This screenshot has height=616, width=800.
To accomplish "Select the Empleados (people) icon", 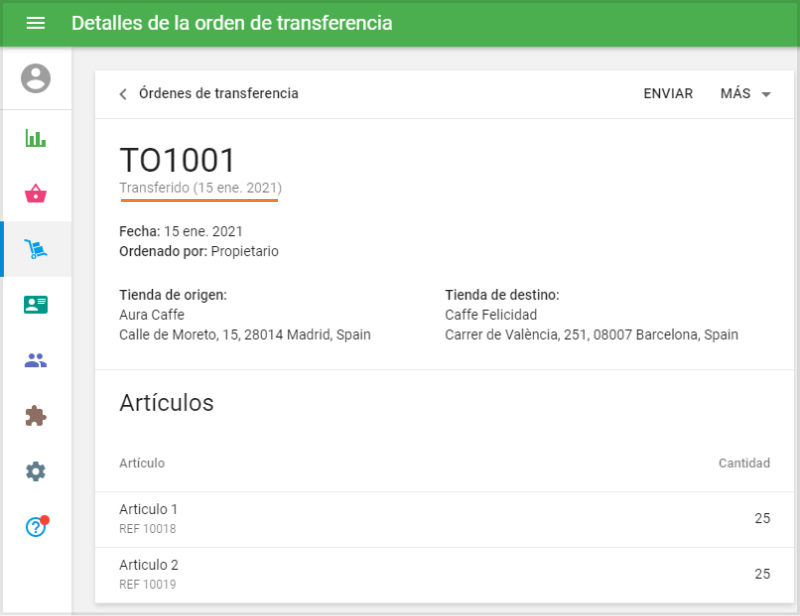I will pos(35,360).
